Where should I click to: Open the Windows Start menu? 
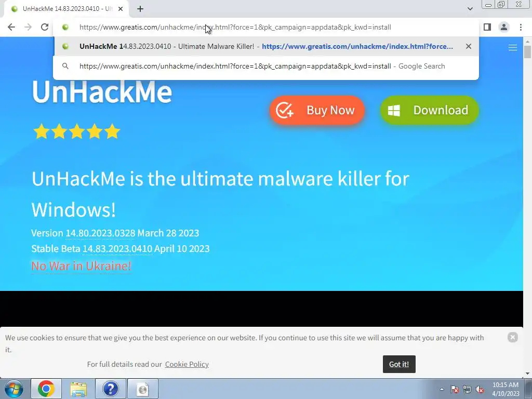14,389
